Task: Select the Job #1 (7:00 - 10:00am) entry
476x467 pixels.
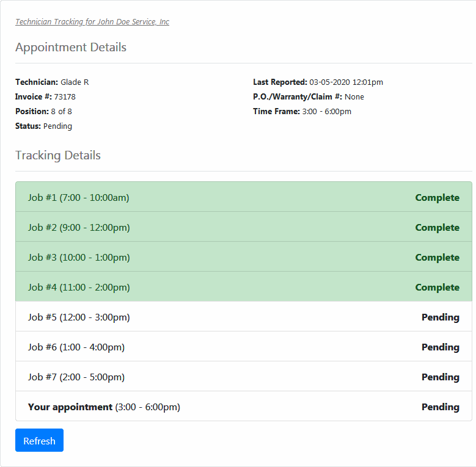Action: point(78,198)
